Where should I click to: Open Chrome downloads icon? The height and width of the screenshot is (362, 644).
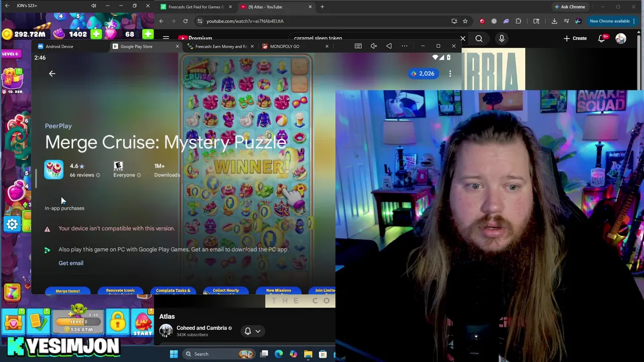point(554,21)
